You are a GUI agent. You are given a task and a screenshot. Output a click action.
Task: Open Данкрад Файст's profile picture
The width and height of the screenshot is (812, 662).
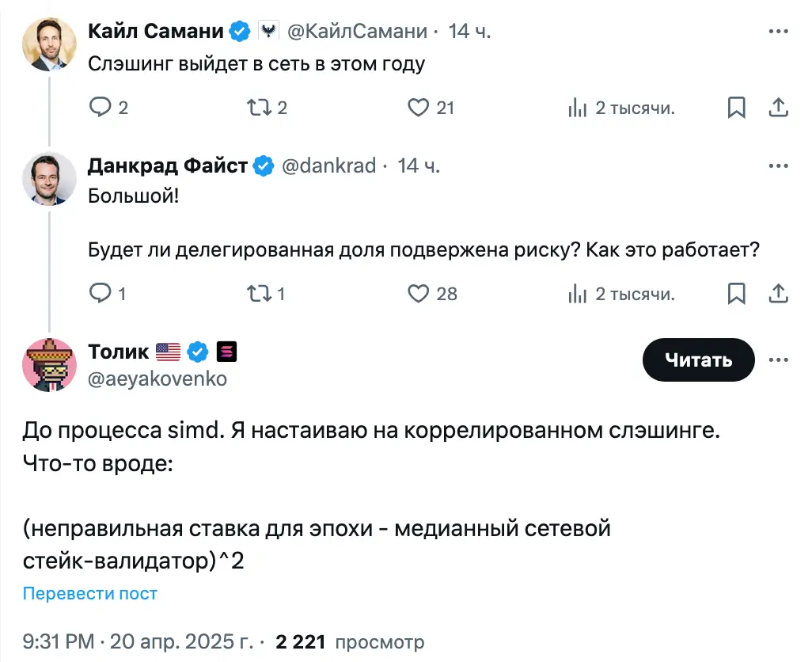tap(49, 178)
